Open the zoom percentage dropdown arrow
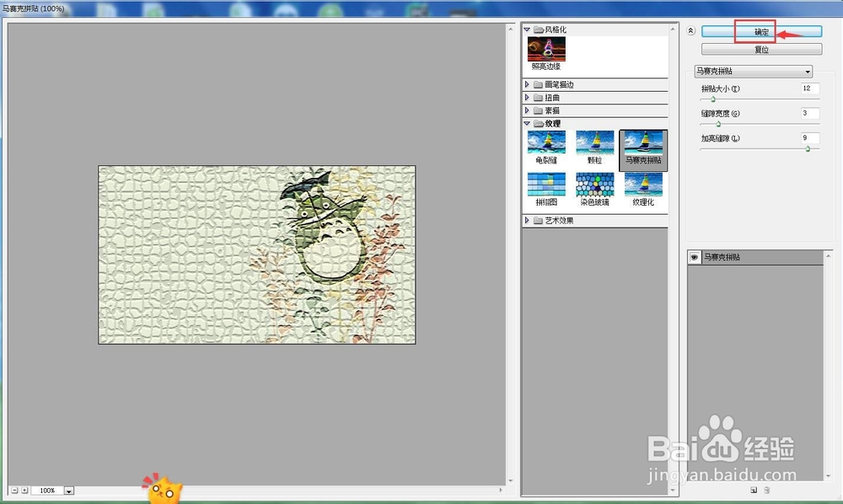 pos(69,491)
